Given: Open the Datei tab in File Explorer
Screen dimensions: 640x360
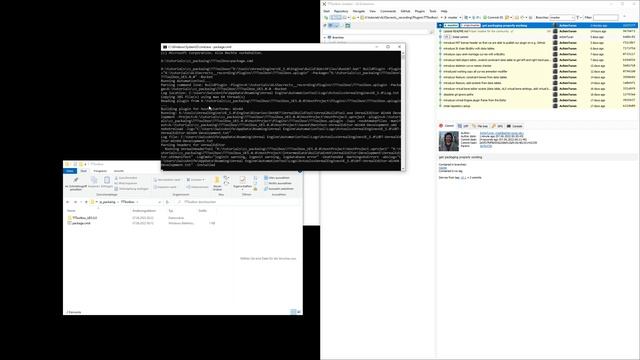Looking at the screenshot, I should click(x=70, y=171).
